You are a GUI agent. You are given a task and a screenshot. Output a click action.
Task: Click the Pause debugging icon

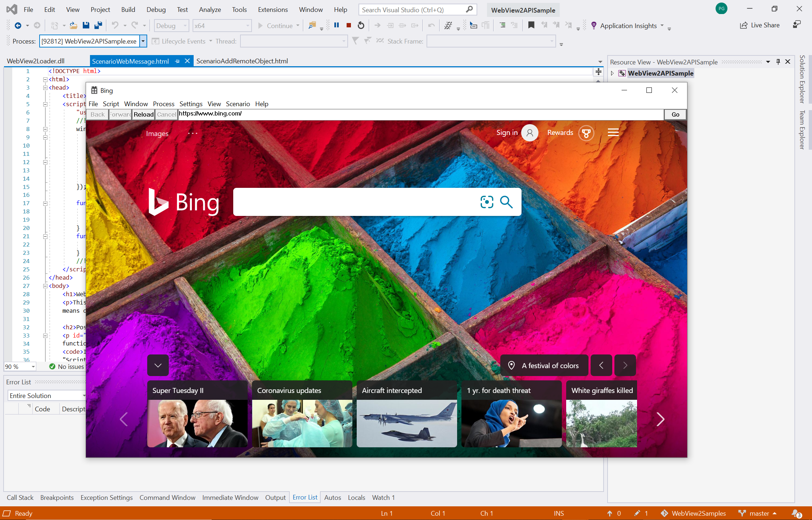[x=335, y=25]
